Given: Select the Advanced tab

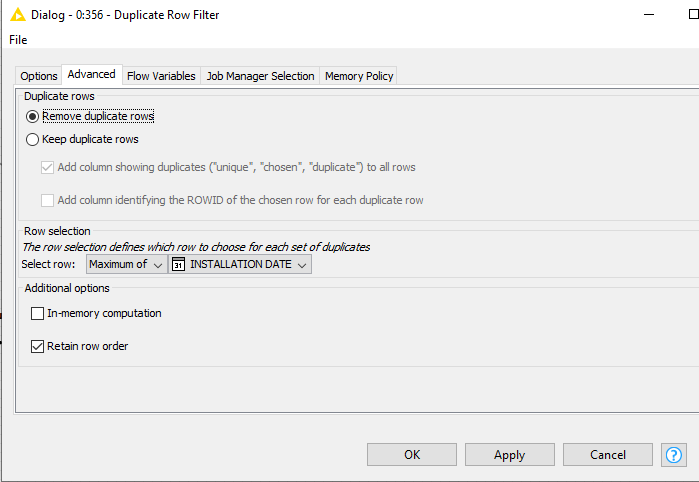Looking at the screenshot, I should click(x=92, y=75).
